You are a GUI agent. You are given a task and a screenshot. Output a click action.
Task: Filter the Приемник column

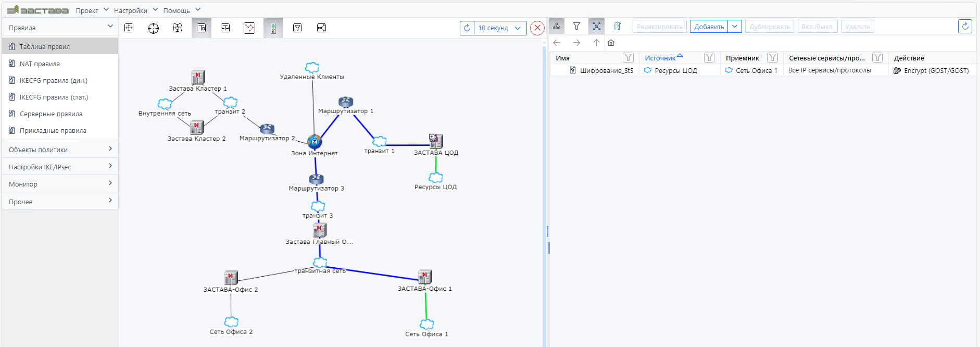point(773,58)
